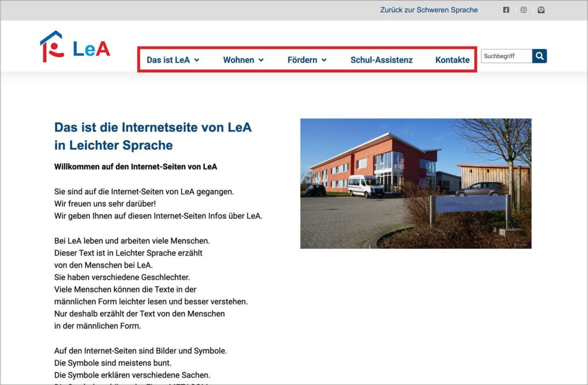Image resolution: width=588 pixels, height=385 pixels.
Task: Click the Willkommen auf den Internet-Seiten subheading
Action: [x=136, y=167]
